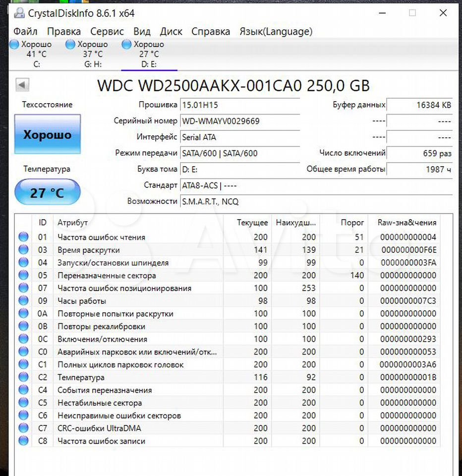This screenshot has height=476, width=462.
Task: Click status icon of attribute 07 row
Action: click(23, 288)
